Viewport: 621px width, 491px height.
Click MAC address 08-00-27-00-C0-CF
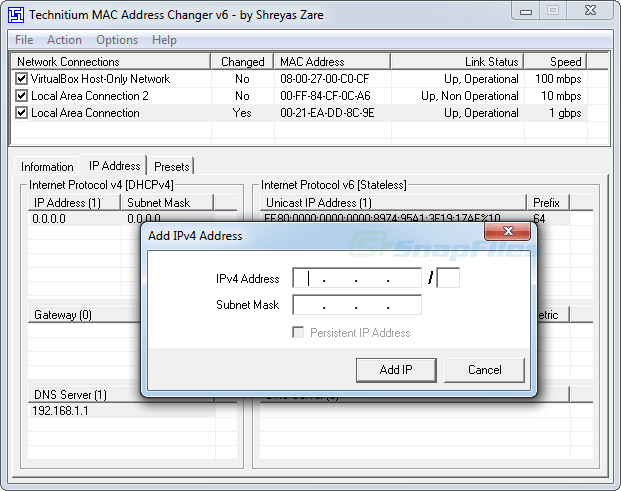coord(324,79)
